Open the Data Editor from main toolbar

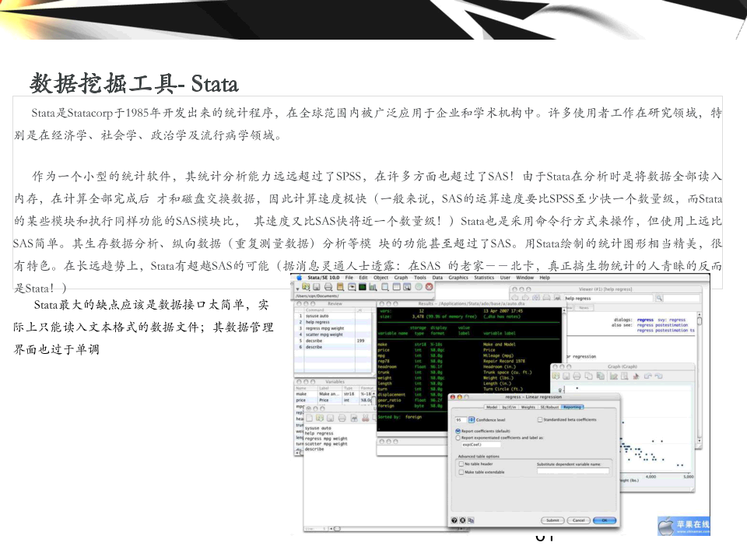397,287
